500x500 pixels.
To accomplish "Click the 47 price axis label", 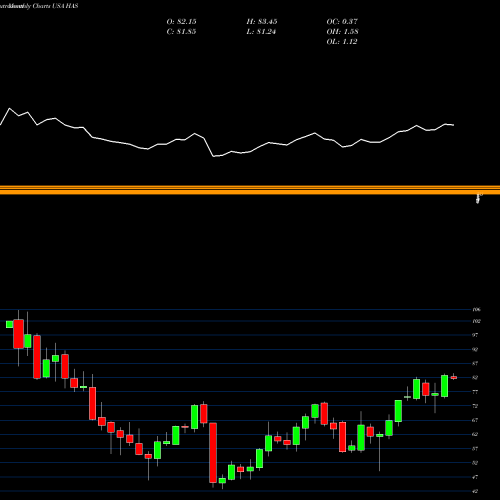I will tap(475, 477).
